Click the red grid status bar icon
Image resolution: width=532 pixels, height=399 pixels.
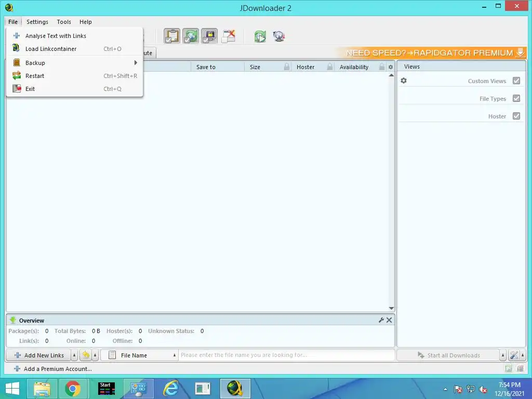tap(520, 368)
